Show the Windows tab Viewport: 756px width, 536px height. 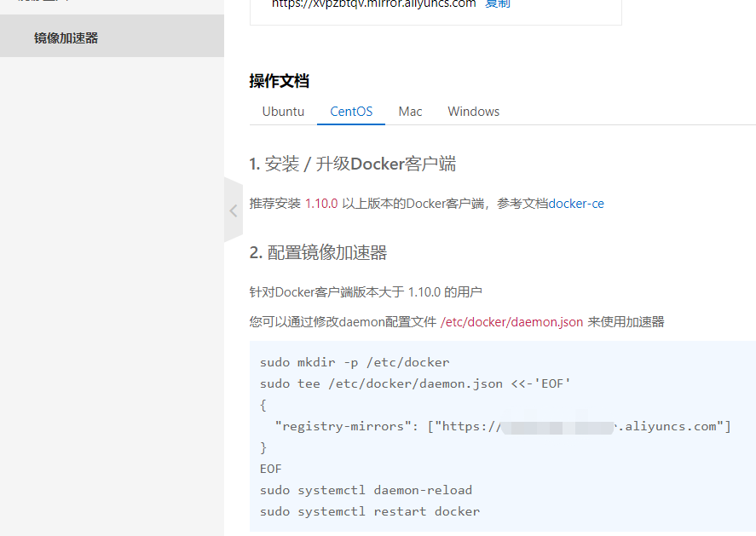473,112
